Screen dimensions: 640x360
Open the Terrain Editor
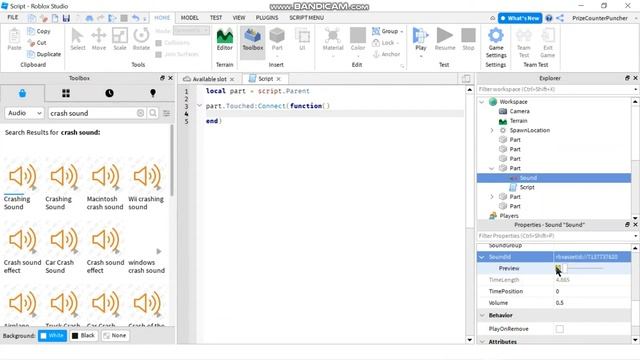point(224,40)
